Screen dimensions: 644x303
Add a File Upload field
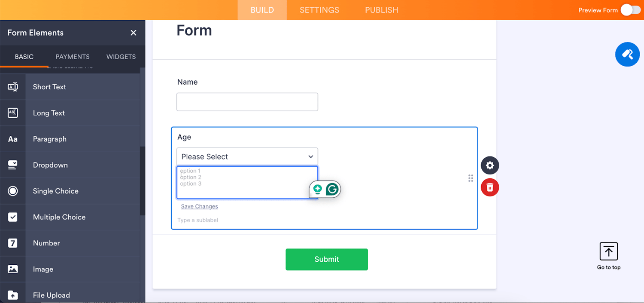[x=51, y=295]
